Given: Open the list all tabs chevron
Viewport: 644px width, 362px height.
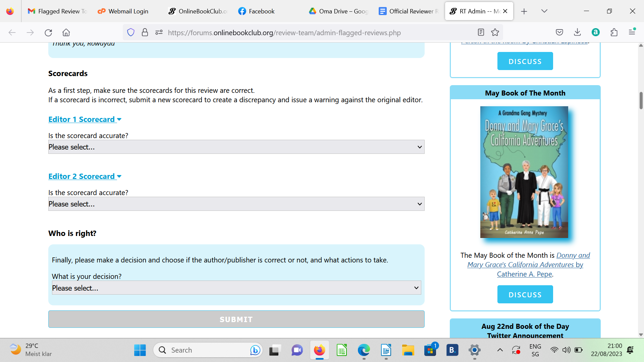Looking at the screenshot, I should (x=544, y=11).
